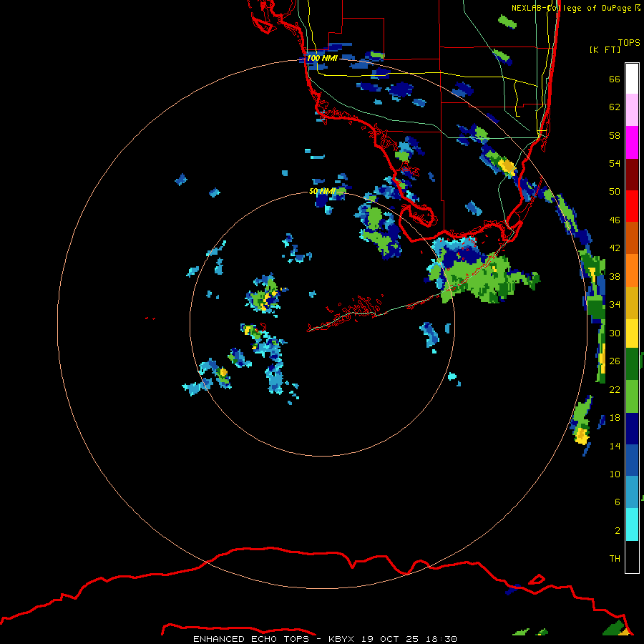Screen dimensions: 644x644
Task: Click the 2 value on legend scale
Action: [x=618, y=531]
